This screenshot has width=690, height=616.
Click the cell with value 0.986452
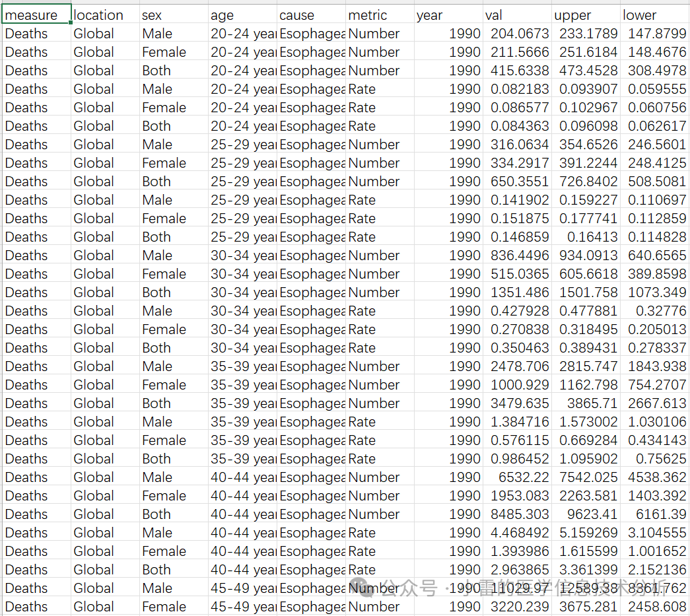point(517,458)
